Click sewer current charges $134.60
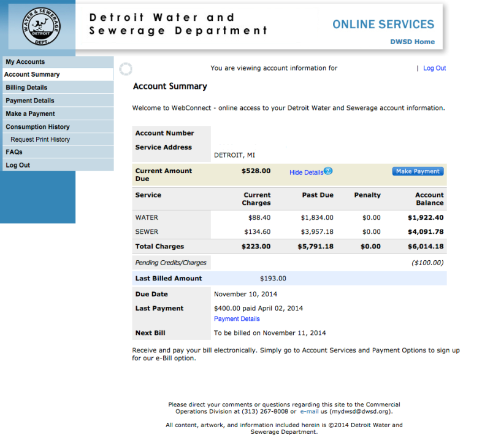The width and height of the screenshot is (482, 448). [258, 232]
